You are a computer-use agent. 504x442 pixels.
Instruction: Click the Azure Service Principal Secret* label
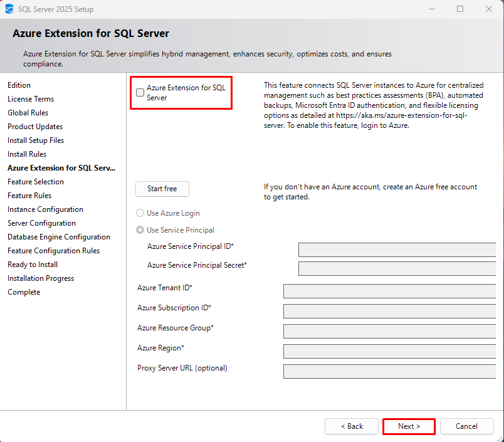(x=197, y=265)
